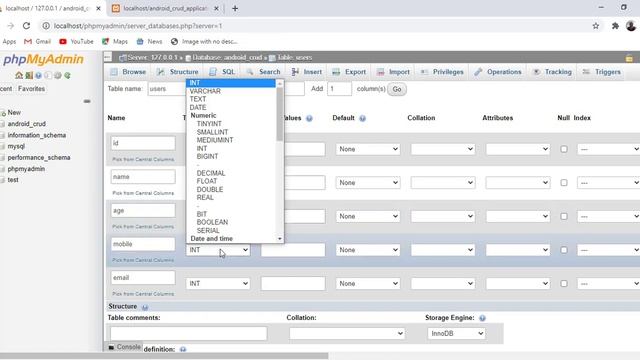Toggle Null checkbox for email column
Screen dimensions: 640x360
564,283
